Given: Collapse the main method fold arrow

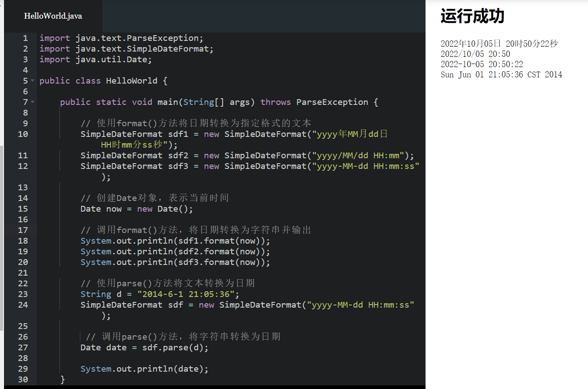Looking at the screenshot, I should [x=32, y=102].
